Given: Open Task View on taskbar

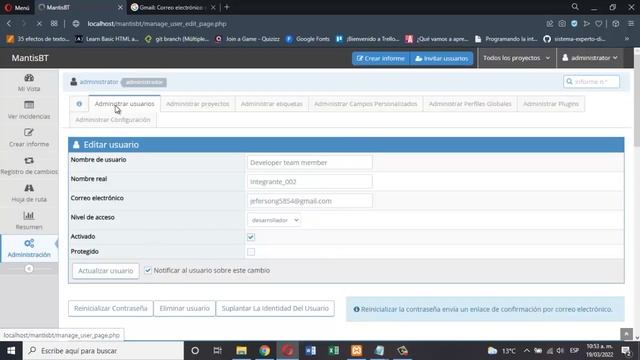Looking at the screenshot, I should click(x=218, y=351).
